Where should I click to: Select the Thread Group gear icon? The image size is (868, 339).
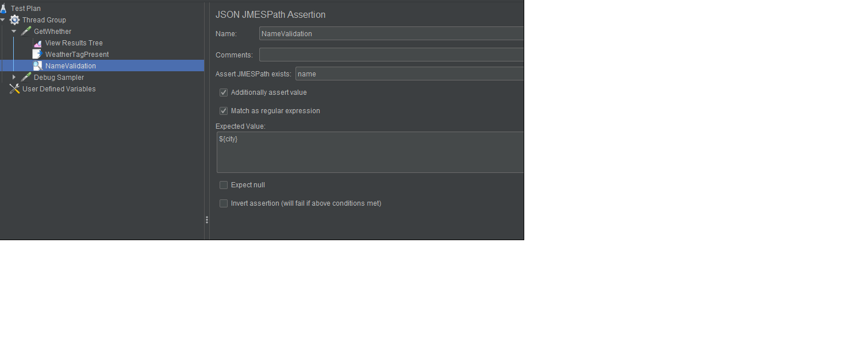pos(14,20)
